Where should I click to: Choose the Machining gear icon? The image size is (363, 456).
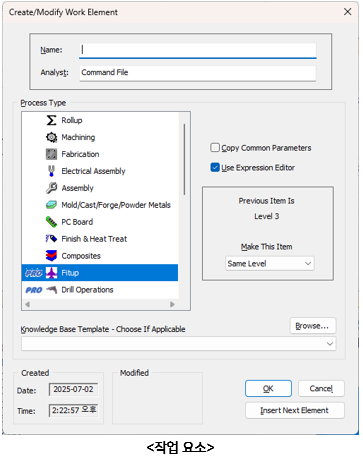pos(51,137)
